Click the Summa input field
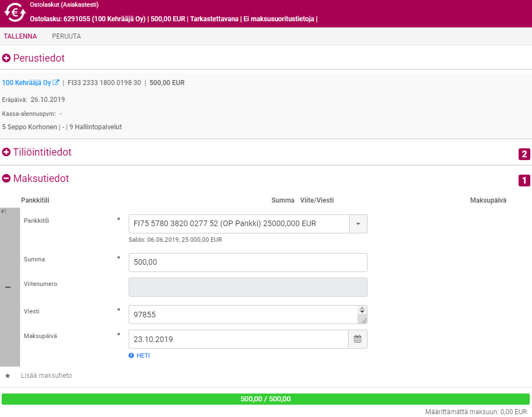The width and height of the screenshot is (532, 417). [247, 263]
